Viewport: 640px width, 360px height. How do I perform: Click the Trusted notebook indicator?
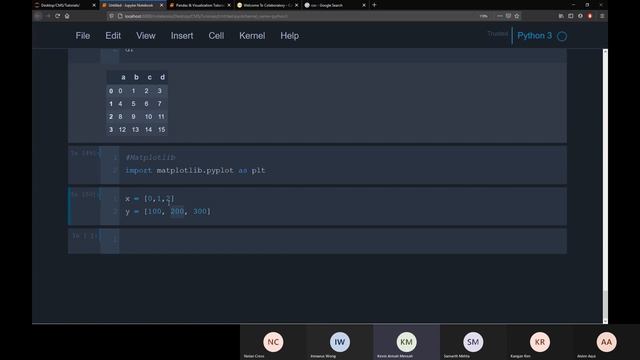(x=498, y=33)
